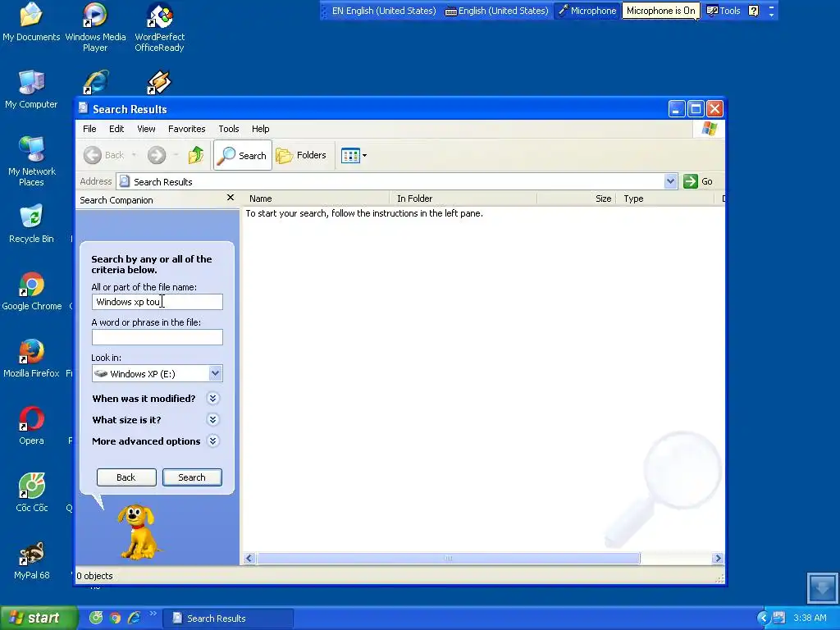Expand quick launch overflow chevron
Image resolution: width=840 pixels, height=630 pixels.
(x=153, y=614)
